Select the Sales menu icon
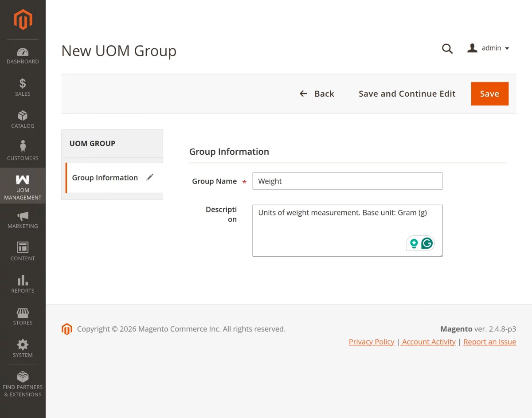 [x=23, y=84]
